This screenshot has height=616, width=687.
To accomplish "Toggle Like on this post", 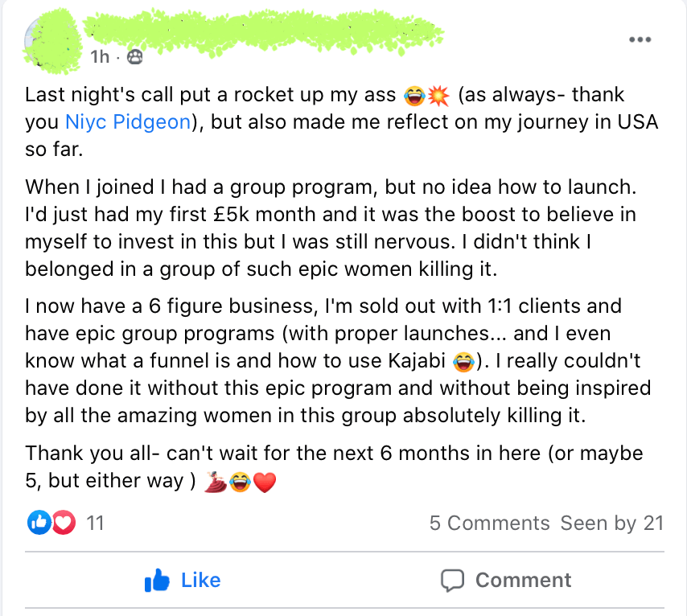I will (x=182, y=581).
